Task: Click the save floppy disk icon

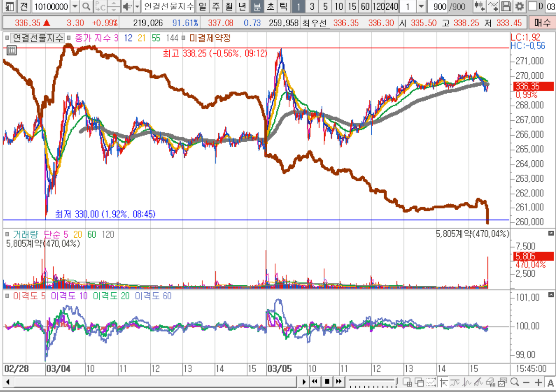Action: [506, 7]
